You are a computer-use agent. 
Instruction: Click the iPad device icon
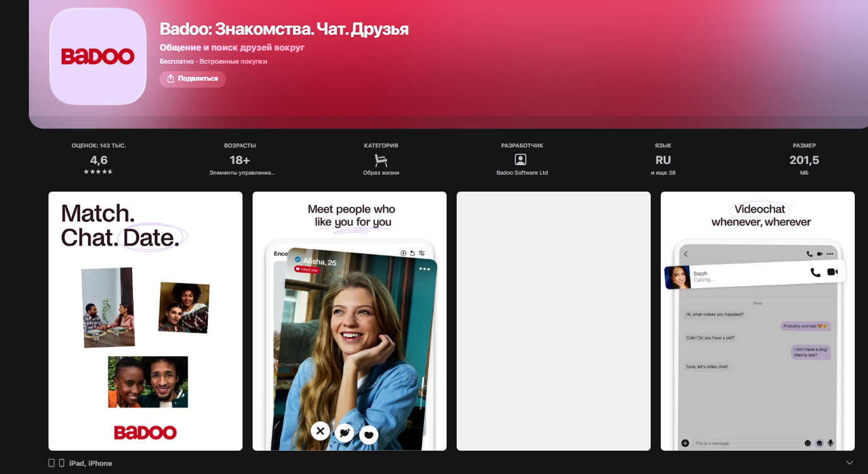pyautogui.click(x=52, y=463)
